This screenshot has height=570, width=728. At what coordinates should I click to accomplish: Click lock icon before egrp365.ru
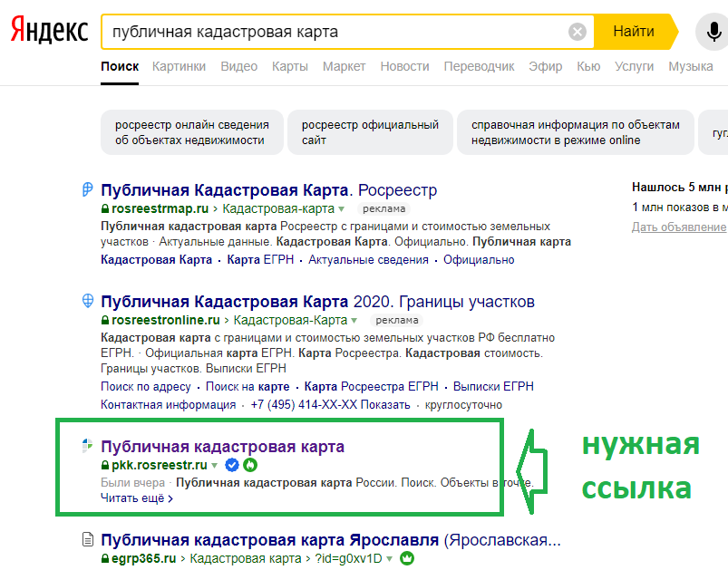[x=105, y=558]
